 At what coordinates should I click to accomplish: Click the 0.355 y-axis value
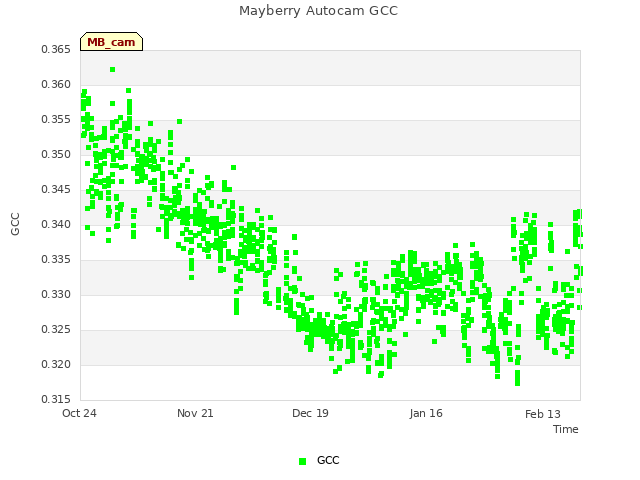[x=56, y=120]
